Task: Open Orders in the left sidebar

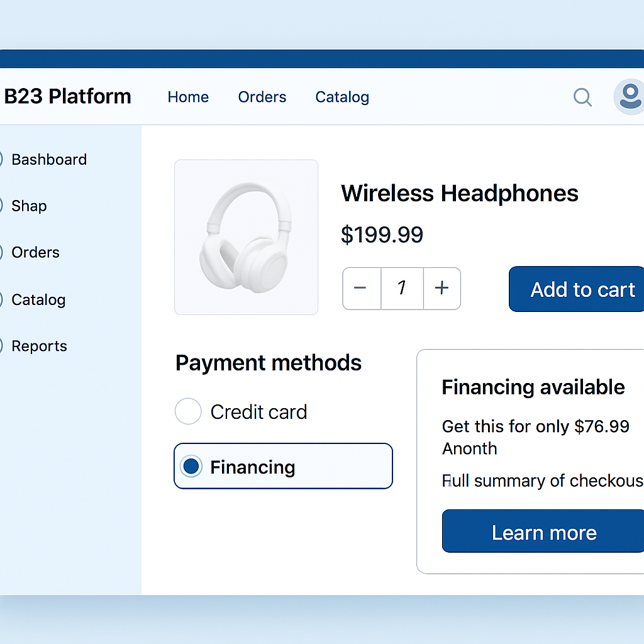Action: coord(35,252)
